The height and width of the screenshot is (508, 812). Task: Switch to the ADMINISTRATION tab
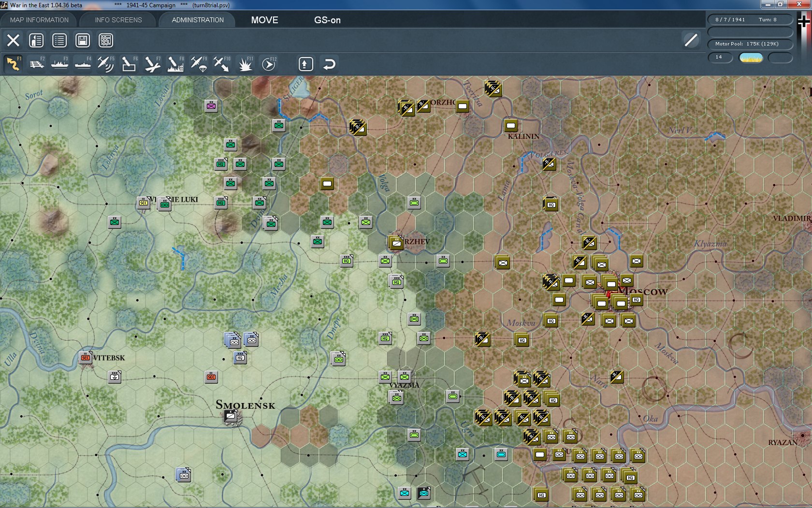coord(198,20)
